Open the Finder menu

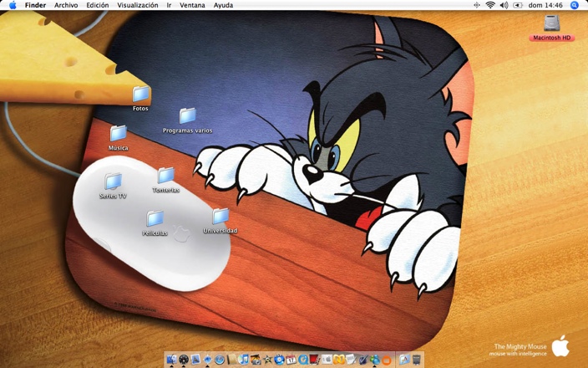coord(35,5)
